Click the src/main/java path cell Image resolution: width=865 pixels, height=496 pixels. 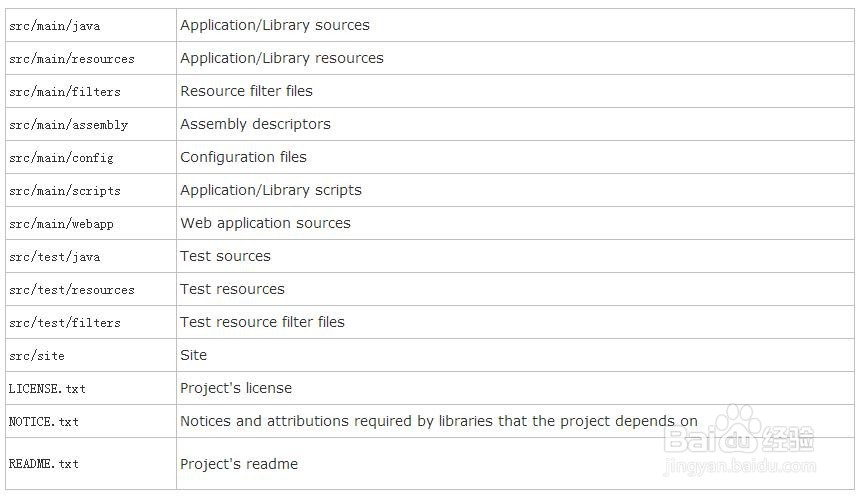pyautogui.click(x=54, y=26)
